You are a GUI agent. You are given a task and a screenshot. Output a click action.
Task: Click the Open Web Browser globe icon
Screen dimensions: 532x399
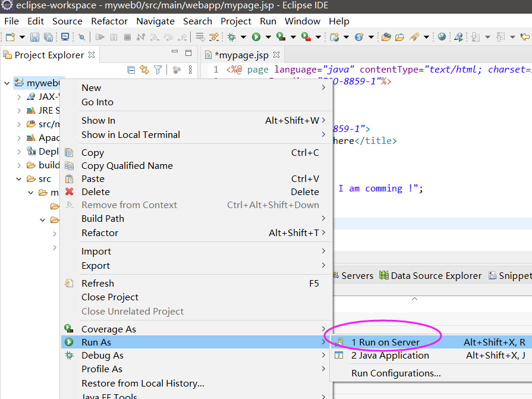point(442,37)
